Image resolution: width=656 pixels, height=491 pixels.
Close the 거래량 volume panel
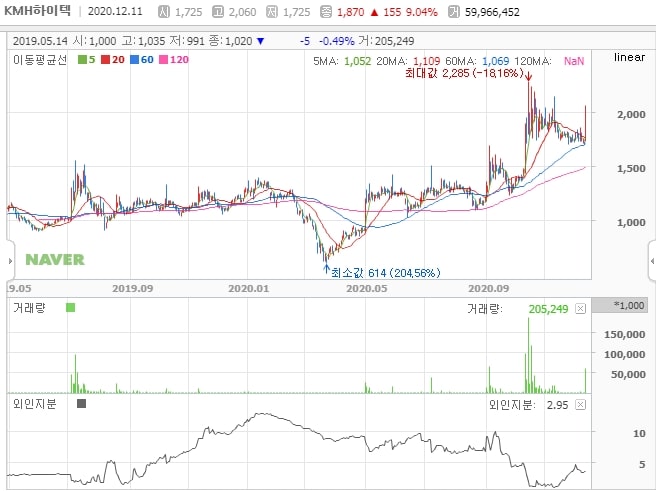coord(580,309)
